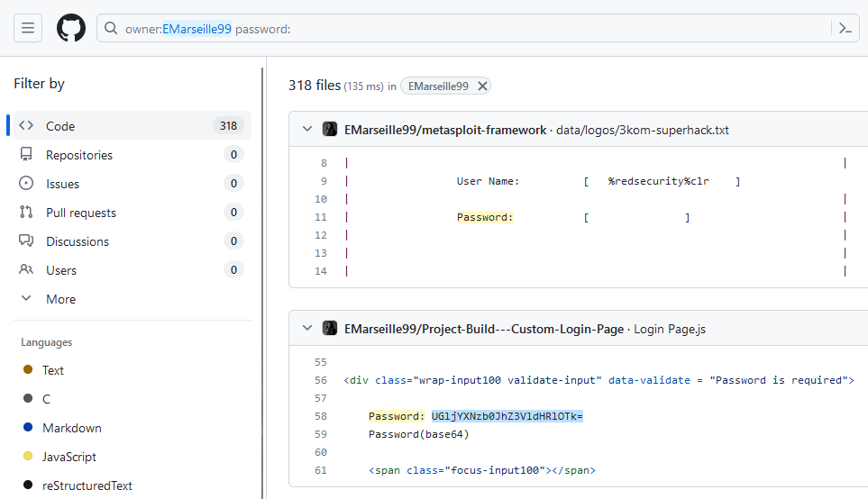Screen dimensions: 868x499
Task: Click line number 58 in Login Page.js
Action: [321, 416]
